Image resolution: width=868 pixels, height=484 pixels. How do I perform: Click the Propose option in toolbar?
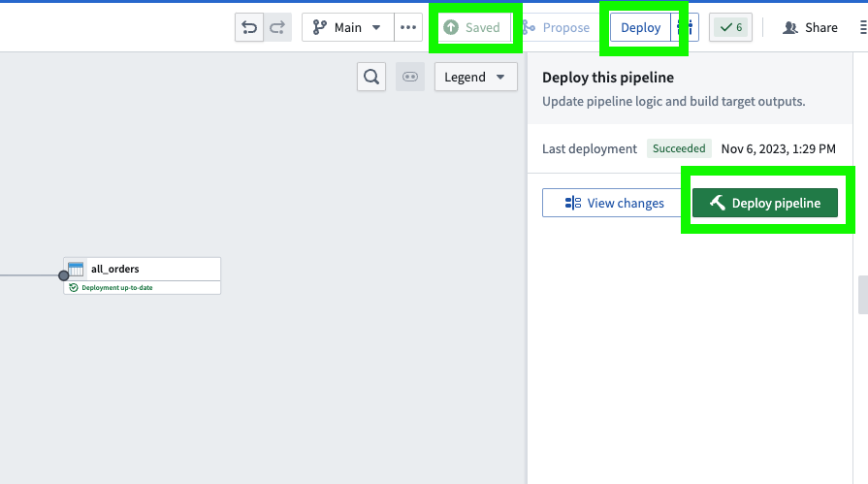click(557, 27)
